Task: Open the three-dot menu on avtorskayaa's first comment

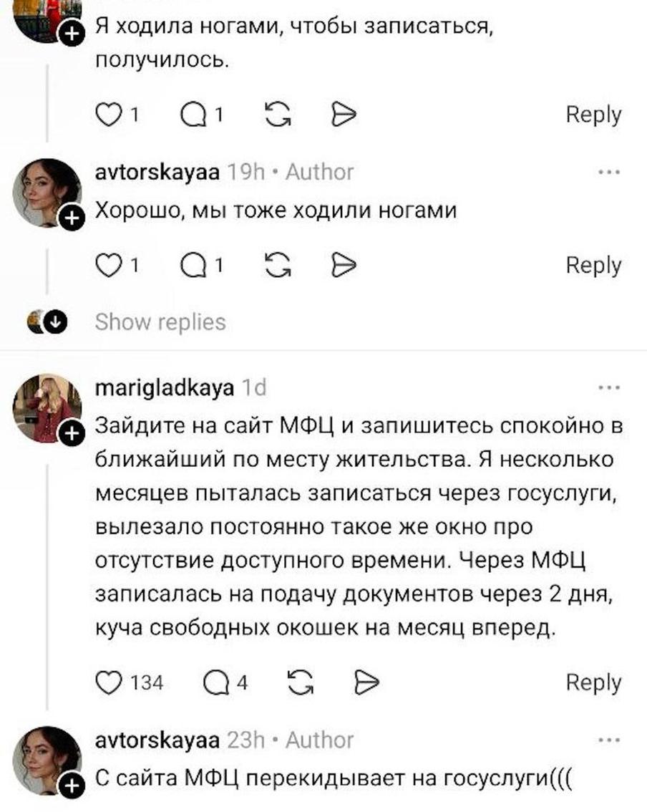Action: pos(610,171)
